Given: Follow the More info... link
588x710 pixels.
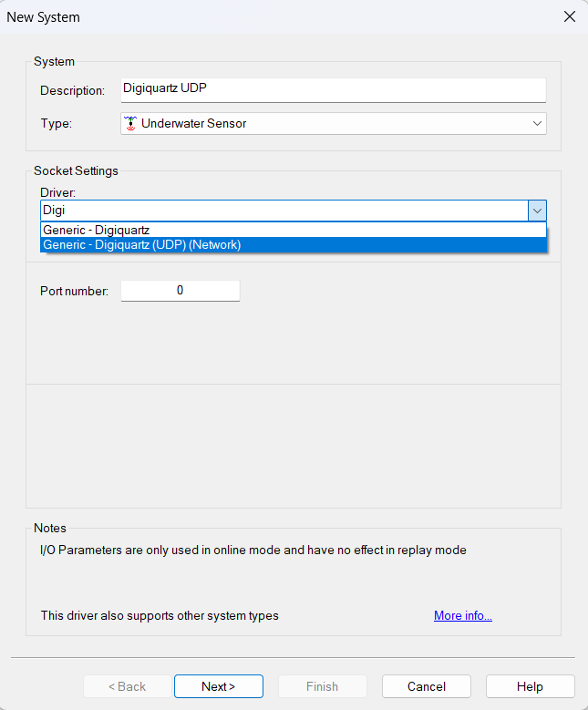Looking at the screenshot, I should click(x=463, y=616).
